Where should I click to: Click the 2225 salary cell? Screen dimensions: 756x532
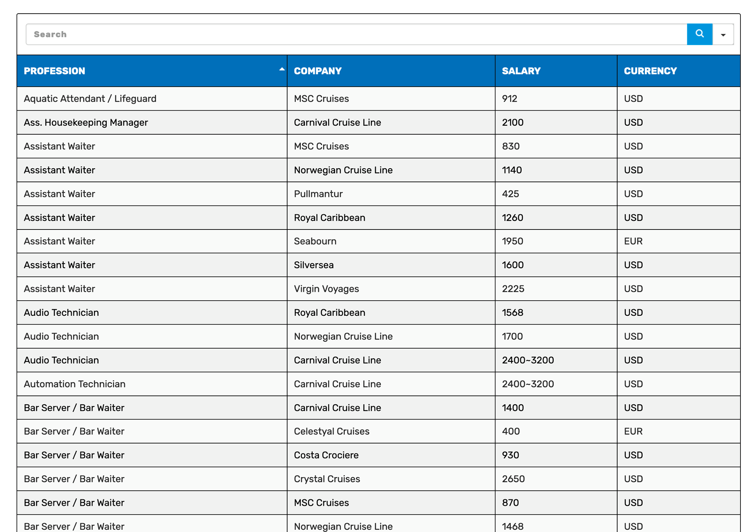pyautogui.click(x=556, y=289)
